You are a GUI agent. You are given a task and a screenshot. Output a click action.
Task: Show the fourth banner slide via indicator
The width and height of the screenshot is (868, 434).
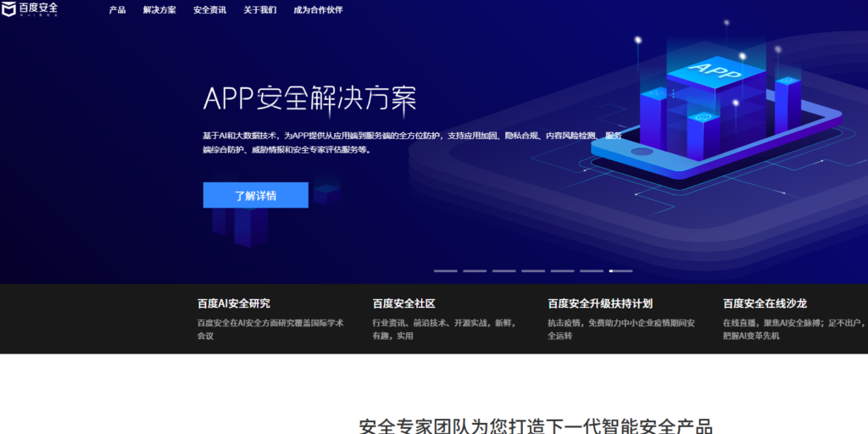[x=533, y=270]
